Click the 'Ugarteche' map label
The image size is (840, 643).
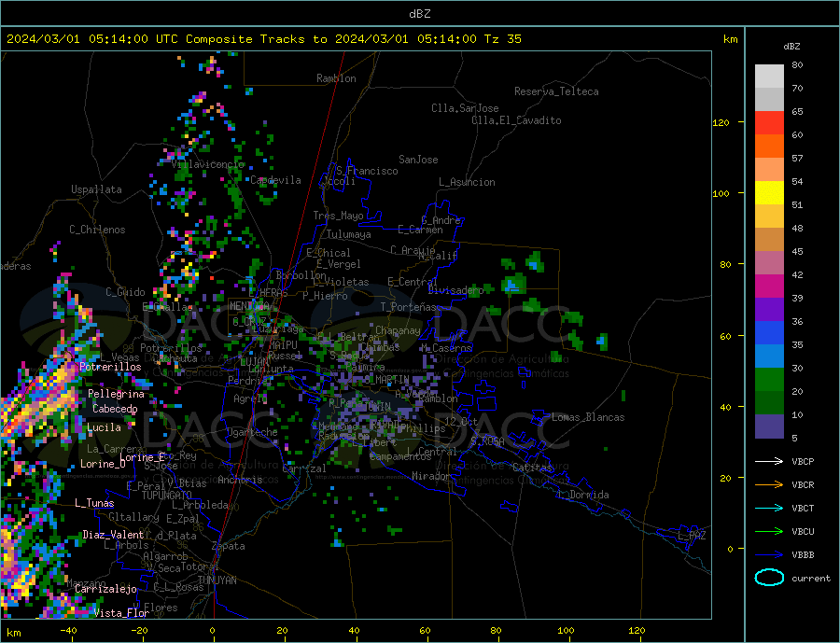pos(252,432)
